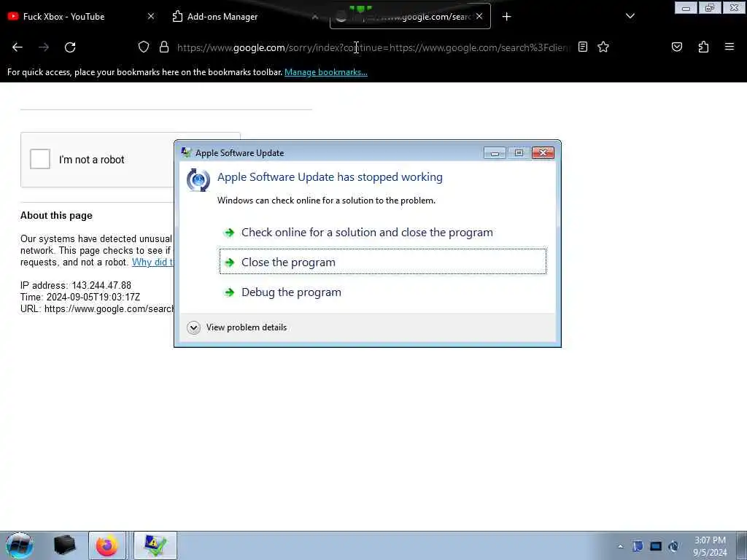Screen dimensions: 747x560
Task: Open the list all tabs chevron
Action: 630,16
